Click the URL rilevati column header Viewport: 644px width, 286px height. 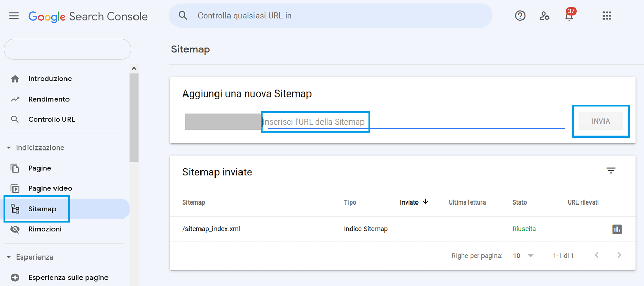pyautogui.click(x=583, y=202)
